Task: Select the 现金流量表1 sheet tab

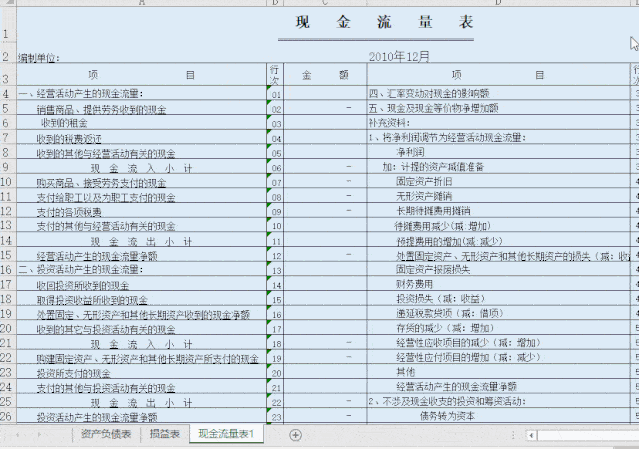Action: (x=226, y=434)
